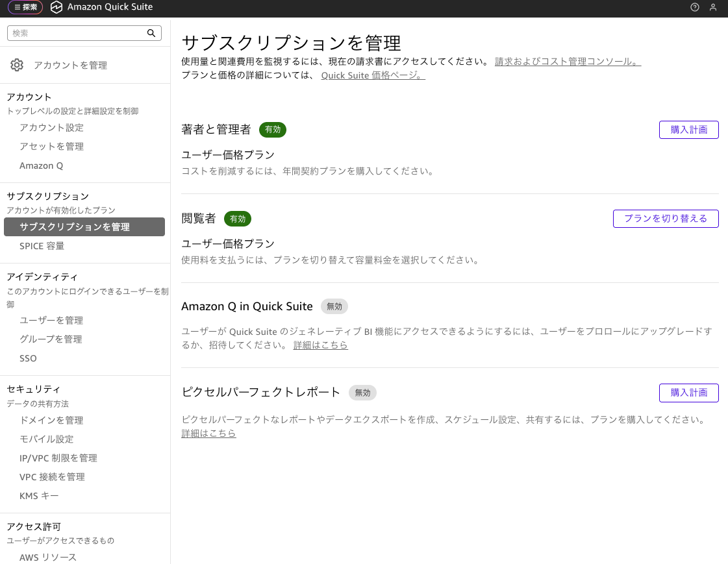Click 詳細はこちら under Amazon Q section
The height and width of the screenshot is (564, 728).
coord(320,345)
